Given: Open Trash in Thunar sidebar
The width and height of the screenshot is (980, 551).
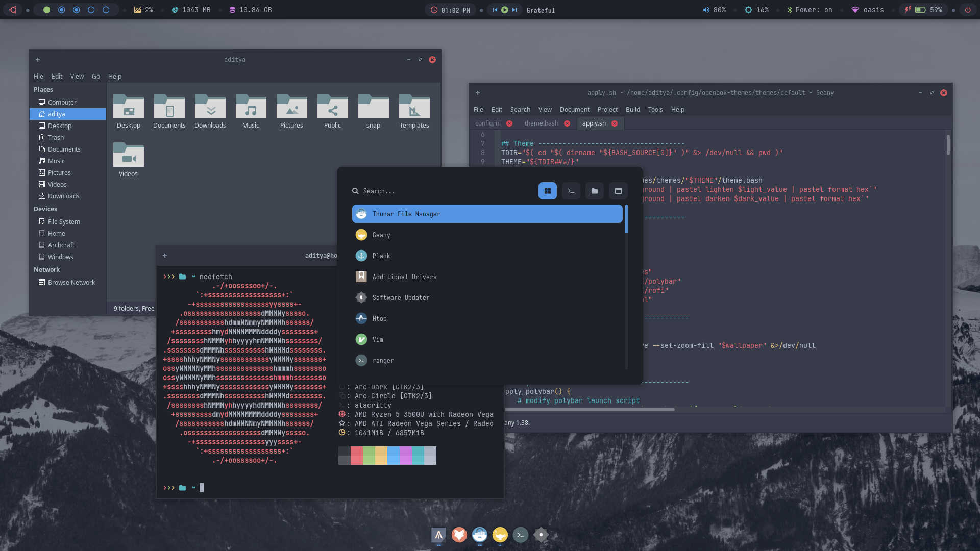Looking at the screenshot, I should pos(56,137).
